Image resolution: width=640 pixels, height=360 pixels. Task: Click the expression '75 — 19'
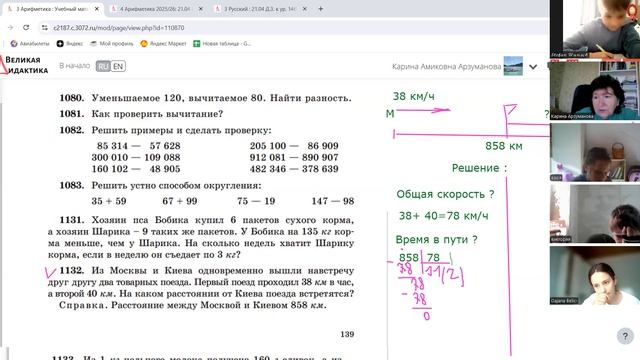coord(256,201)
